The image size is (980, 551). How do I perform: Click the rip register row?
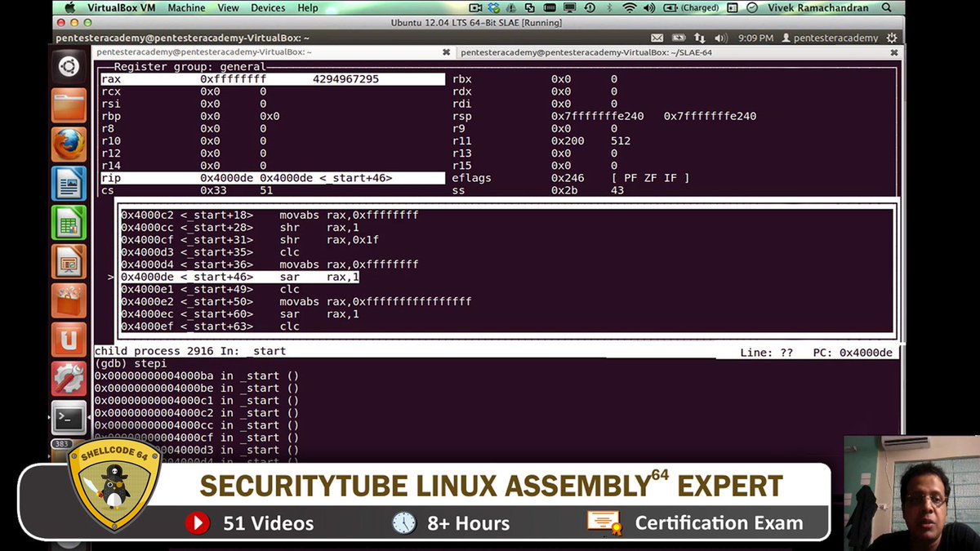(x=273, y=178)
